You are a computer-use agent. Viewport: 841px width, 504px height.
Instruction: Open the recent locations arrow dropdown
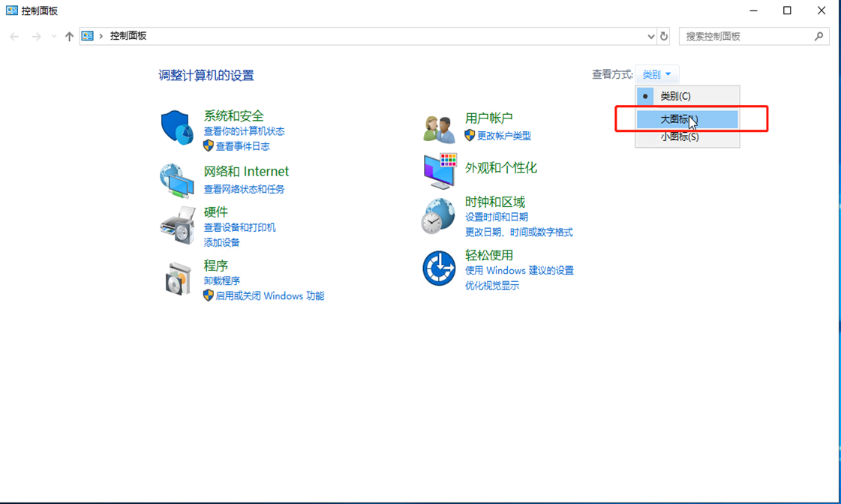pyautogui.click(x=54, y=36)
